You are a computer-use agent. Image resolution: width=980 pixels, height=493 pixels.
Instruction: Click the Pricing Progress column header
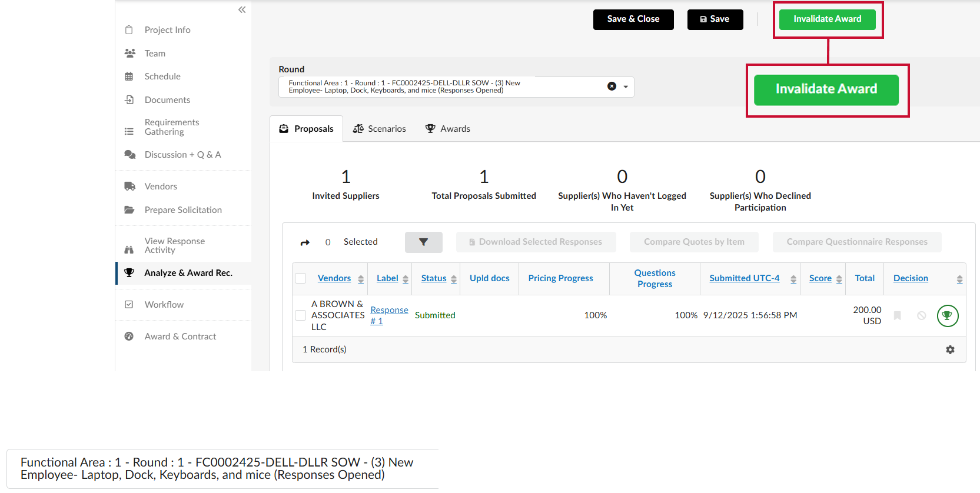coord(561,278)
